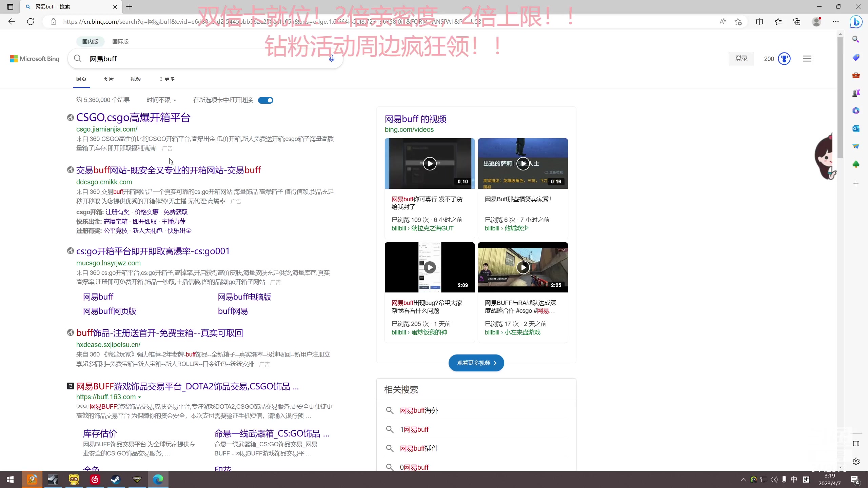Open Bing Chat sidebar button

coord(856,22)
